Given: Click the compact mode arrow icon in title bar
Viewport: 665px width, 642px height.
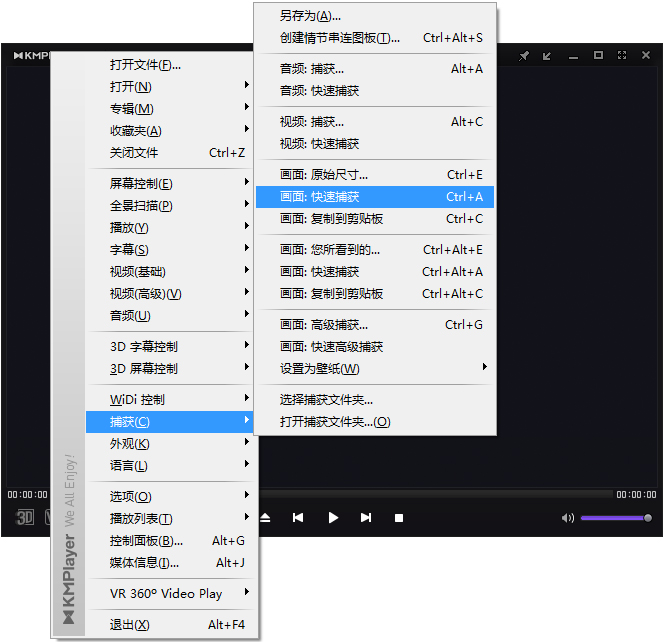Looking at the screenshot, I should [x=547, y=56].
